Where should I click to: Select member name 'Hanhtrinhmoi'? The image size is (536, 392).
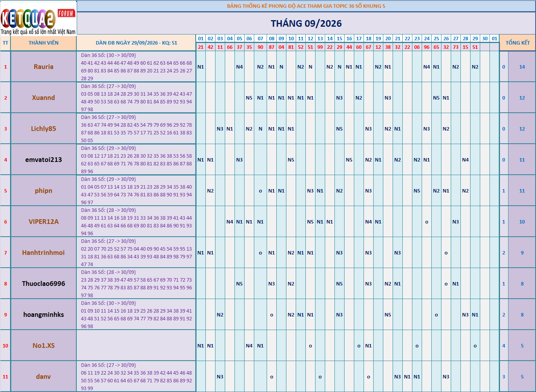tap(43, 253)
